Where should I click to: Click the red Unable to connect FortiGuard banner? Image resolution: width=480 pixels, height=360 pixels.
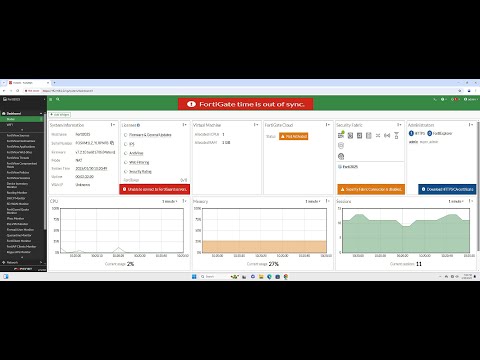point(155,189)
